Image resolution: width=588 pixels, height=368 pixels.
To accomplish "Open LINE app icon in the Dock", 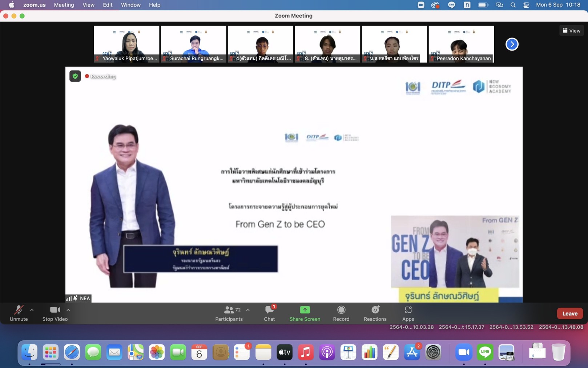I will tap(485, 352).
